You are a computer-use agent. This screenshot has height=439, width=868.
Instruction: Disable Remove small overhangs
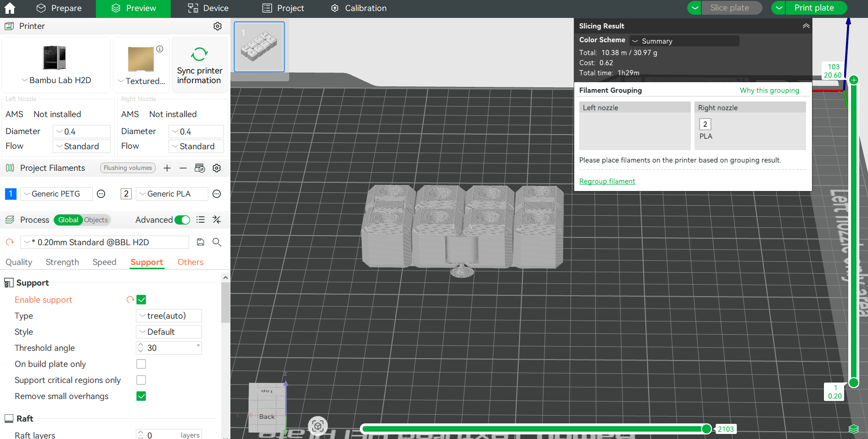(x=141, y=396)
